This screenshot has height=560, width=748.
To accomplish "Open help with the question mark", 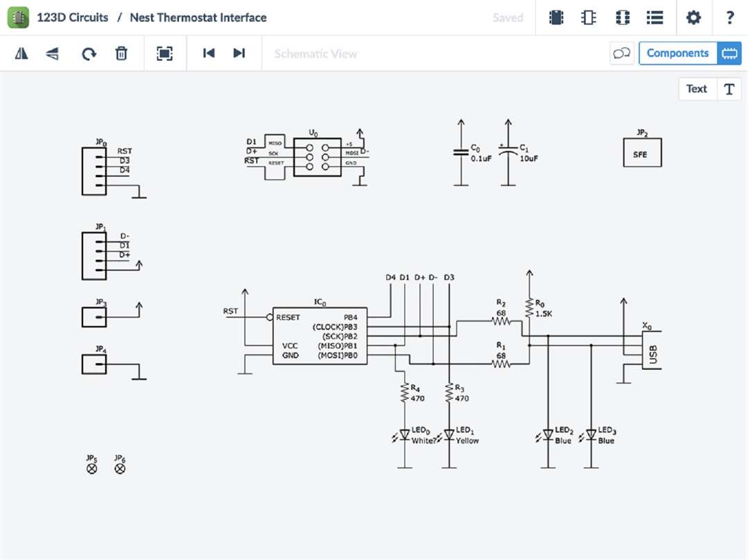I will click(730, 18).
